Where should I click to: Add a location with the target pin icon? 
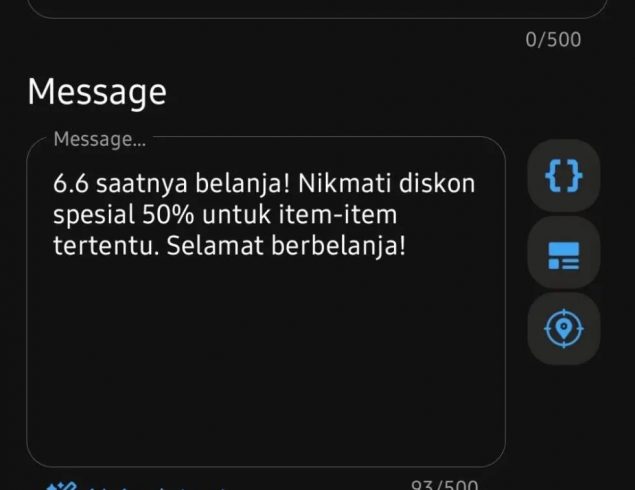(x=563, y=329)
